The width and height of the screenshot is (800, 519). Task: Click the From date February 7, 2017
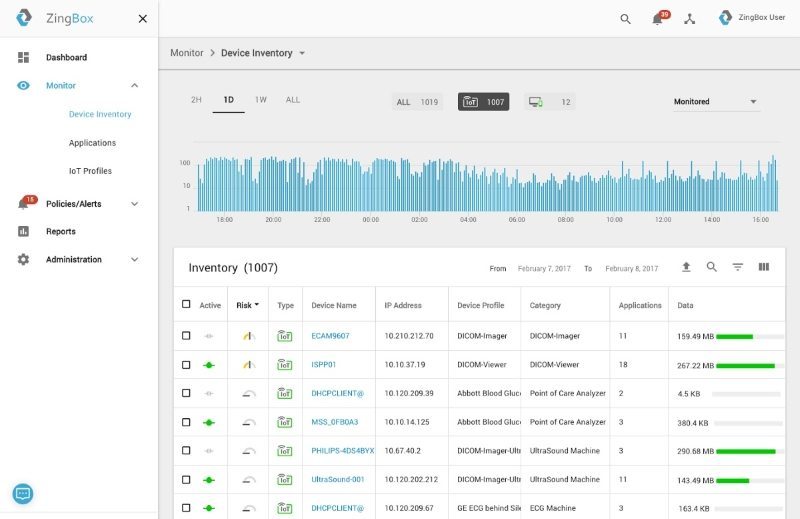[544, 268]
